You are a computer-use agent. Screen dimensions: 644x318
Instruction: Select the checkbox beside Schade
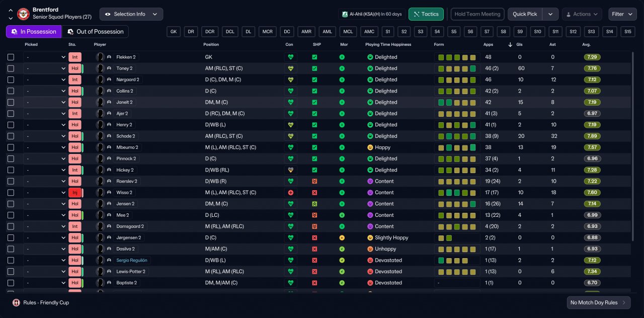11,136
